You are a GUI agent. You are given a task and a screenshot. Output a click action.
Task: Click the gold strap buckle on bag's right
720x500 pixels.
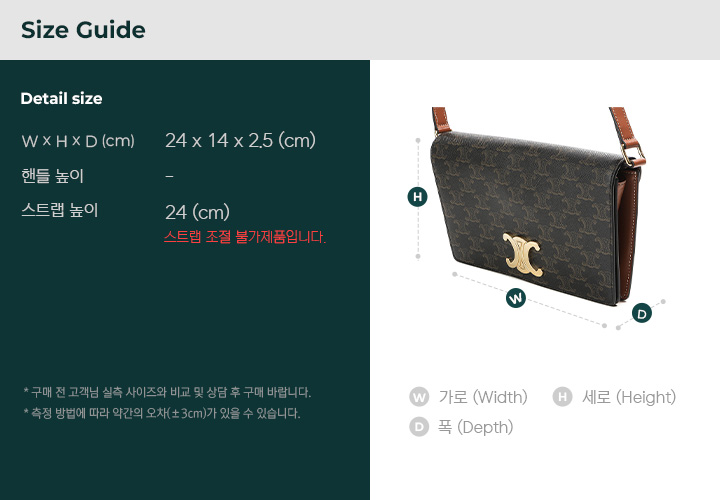[633, 154]
